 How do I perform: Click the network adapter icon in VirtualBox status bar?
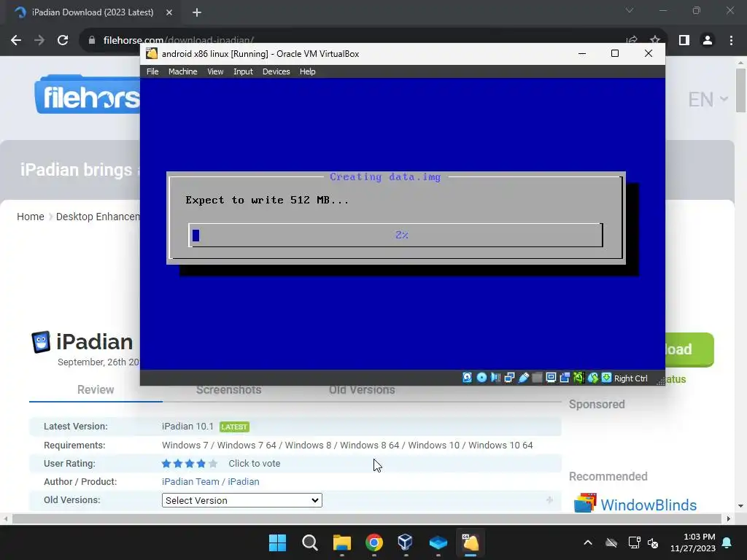click(509, 378)
